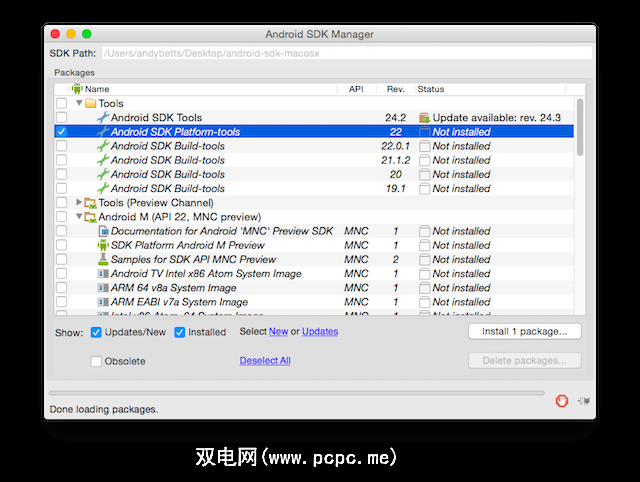Click the Delete packages button

(x=524, y=361)
